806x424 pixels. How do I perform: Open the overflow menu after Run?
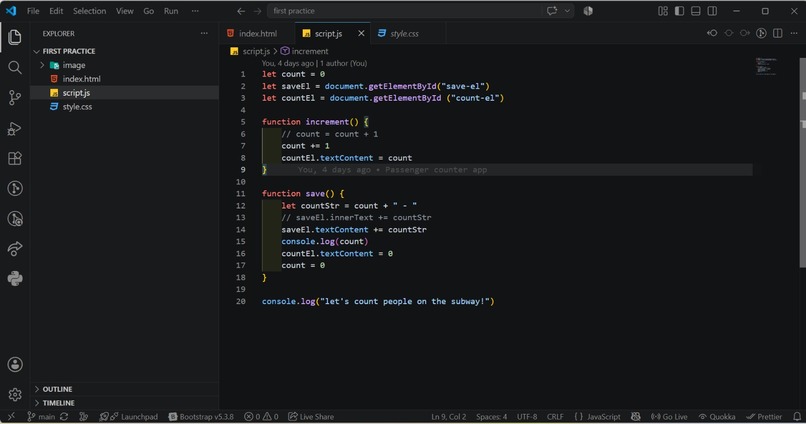(195, 11)
